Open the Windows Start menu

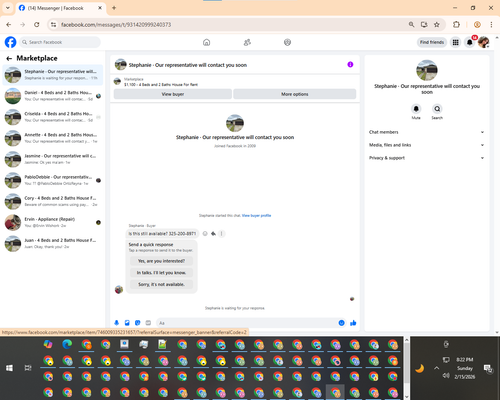9,368
